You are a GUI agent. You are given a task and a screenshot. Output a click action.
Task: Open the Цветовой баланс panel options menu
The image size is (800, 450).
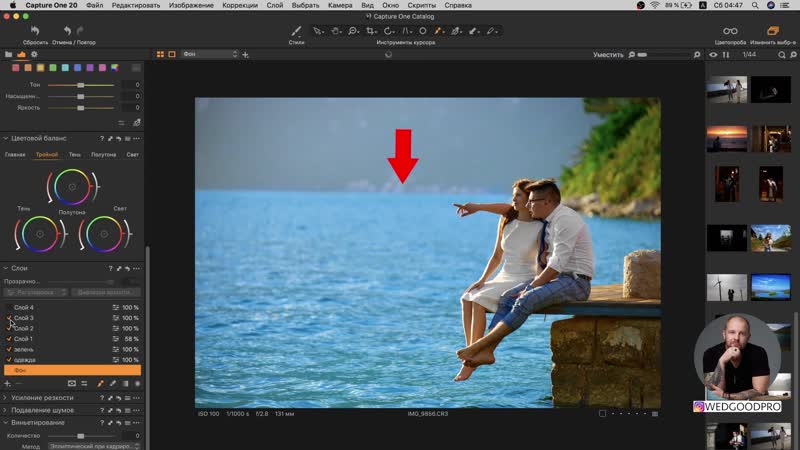coord(136,138)
